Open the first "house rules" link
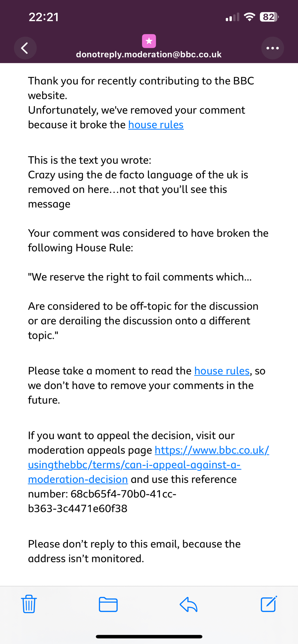The height and width of the screenshot is (644, 298). (156, 125)
